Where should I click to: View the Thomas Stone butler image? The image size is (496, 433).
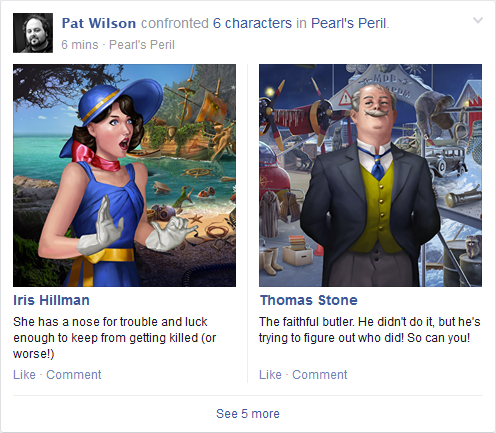point(370,175)
